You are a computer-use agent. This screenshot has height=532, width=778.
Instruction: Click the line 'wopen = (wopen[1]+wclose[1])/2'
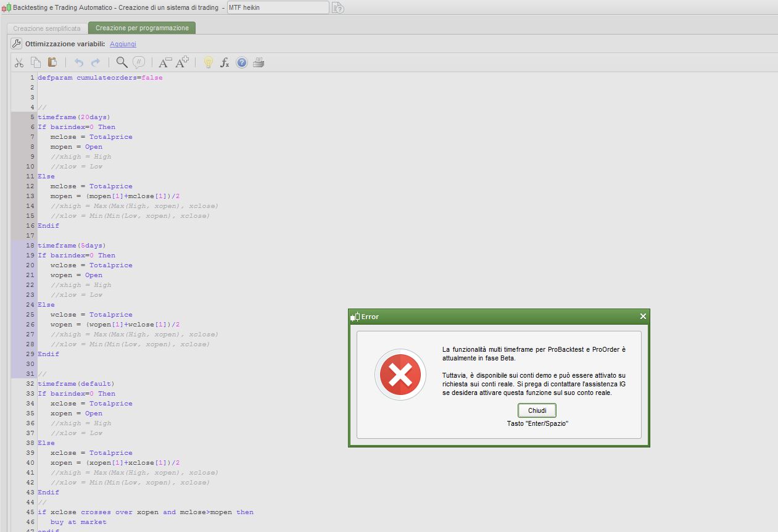115,325
